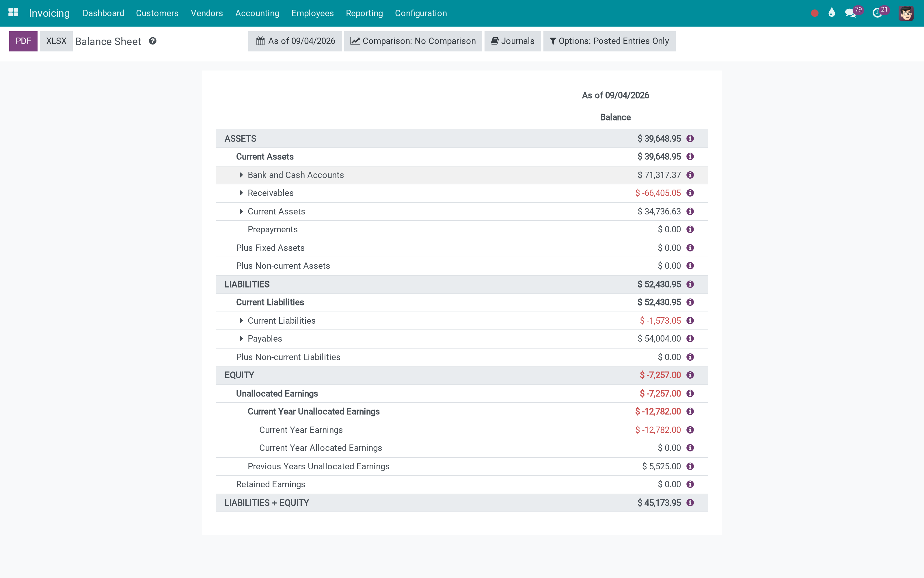Click info icon on Current Year Earnings row
The image size is (924, 578).
coord(690,430)
